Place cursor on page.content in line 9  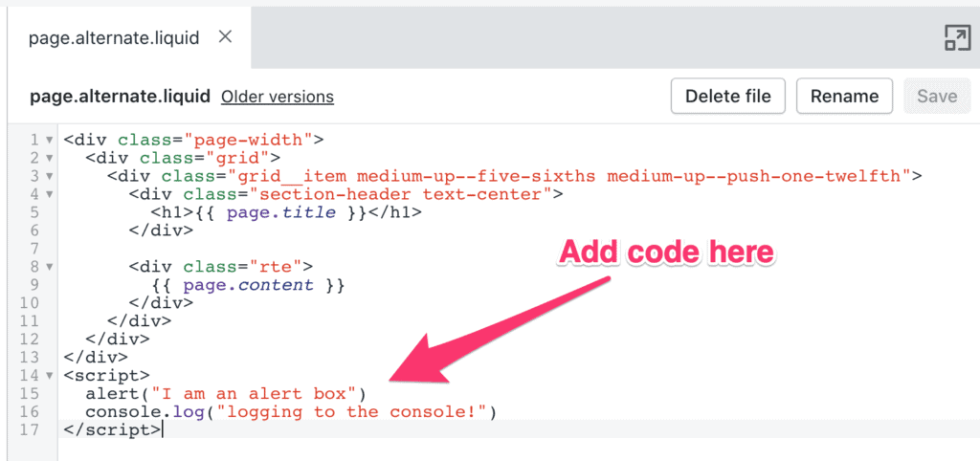pos(270,285)
